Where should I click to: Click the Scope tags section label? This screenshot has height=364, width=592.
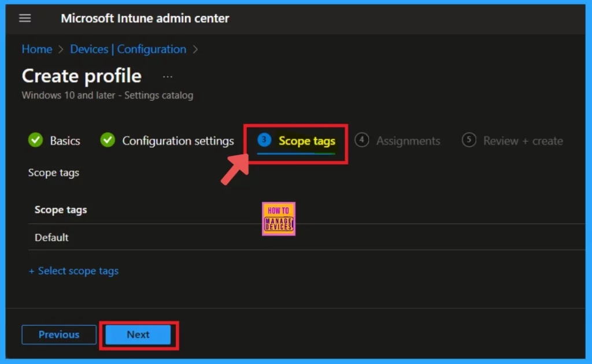pyautogui.click(x=54, y=173)
